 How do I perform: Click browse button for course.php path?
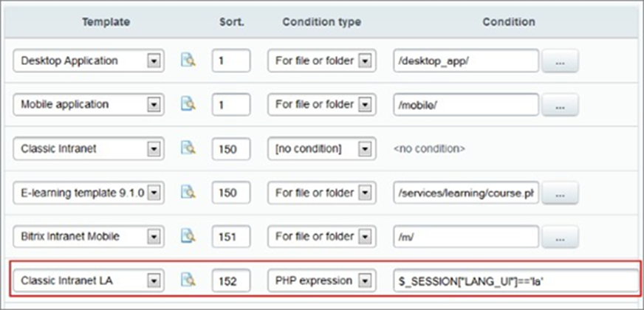click(x=560, y=193)
